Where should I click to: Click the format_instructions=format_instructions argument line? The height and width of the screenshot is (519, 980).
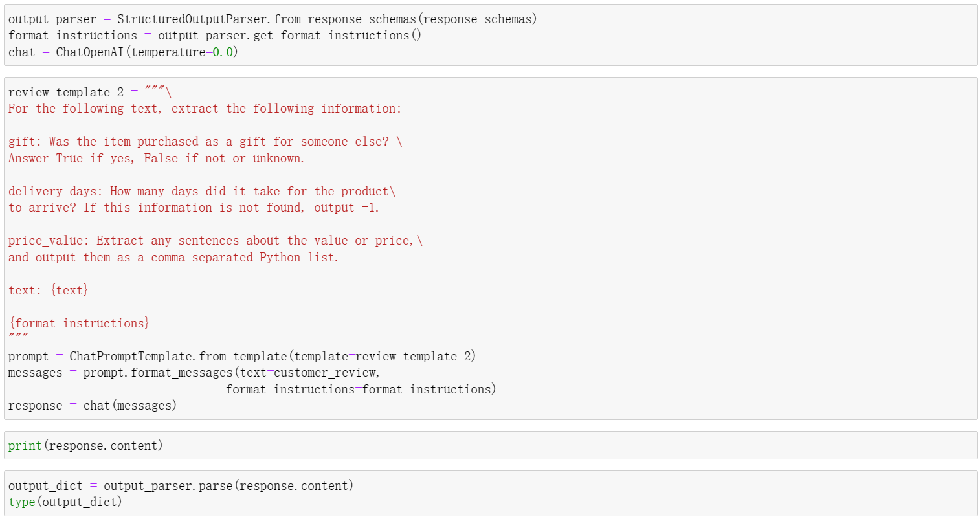(361, 390)
